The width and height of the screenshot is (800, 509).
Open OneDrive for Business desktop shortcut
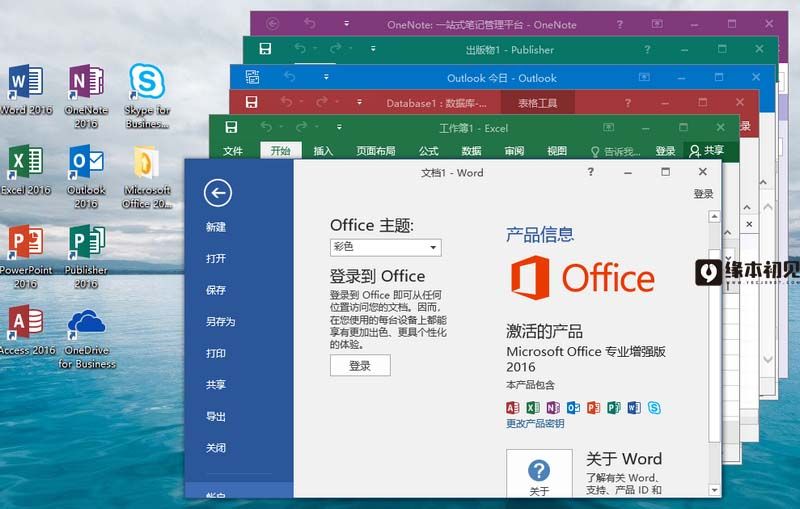click(86, 338)
